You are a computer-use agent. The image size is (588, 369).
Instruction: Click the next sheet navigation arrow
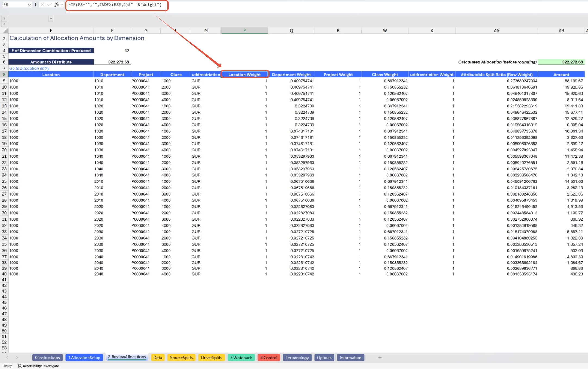[x=17, y=357]
